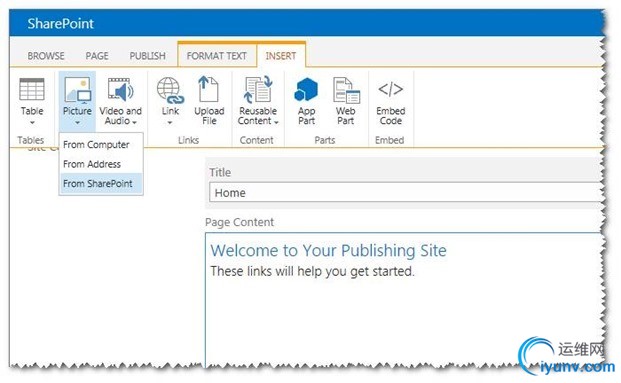The height and width of the screenshot is (383, 621).
Task: Click the Page Content label
Action: tap(239, 222)
